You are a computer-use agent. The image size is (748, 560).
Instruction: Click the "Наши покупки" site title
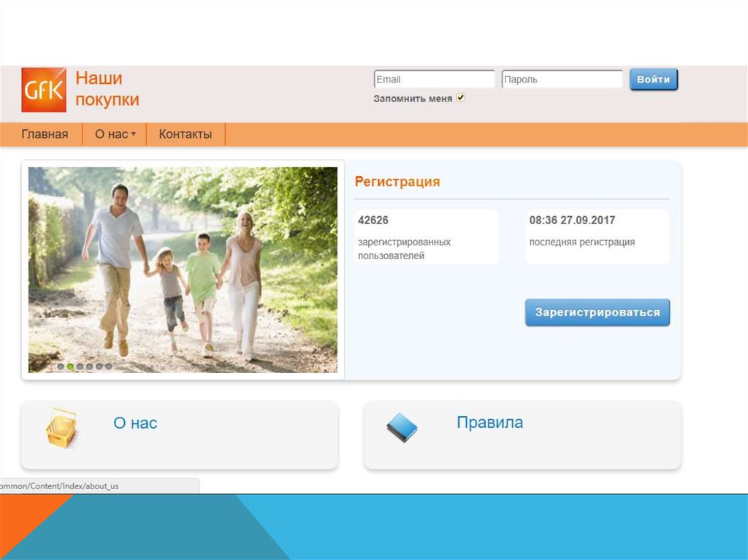(x=107, y=89)
